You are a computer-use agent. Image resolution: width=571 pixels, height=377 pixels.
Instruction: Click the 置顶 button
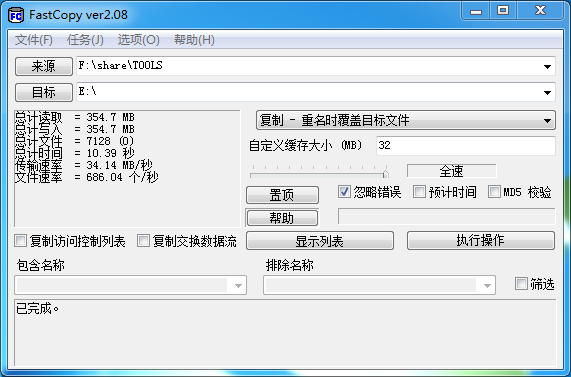pyautogui.click(x=282, y=195)
